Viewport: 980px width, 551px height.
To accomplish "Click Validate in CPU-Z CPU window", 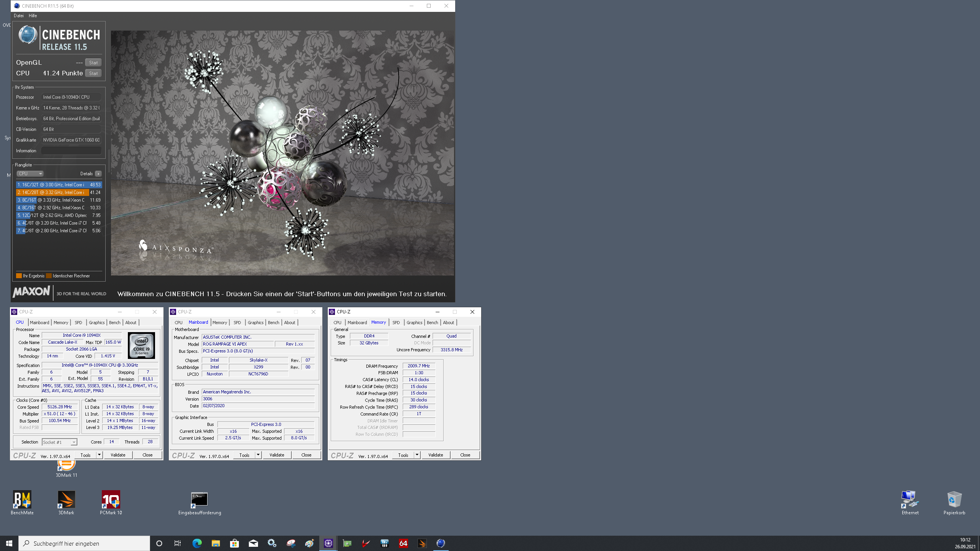I will (118, 455).
